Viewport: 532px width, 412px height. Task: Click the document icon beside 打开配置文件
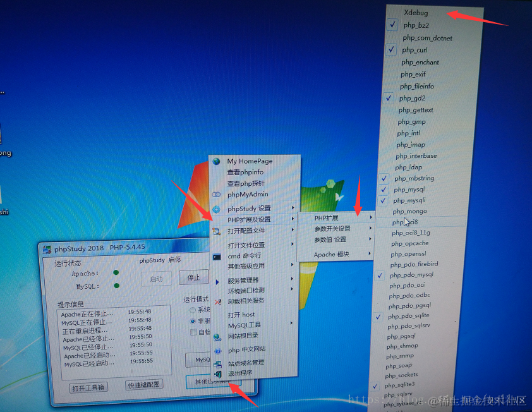(x=217, y=231)
